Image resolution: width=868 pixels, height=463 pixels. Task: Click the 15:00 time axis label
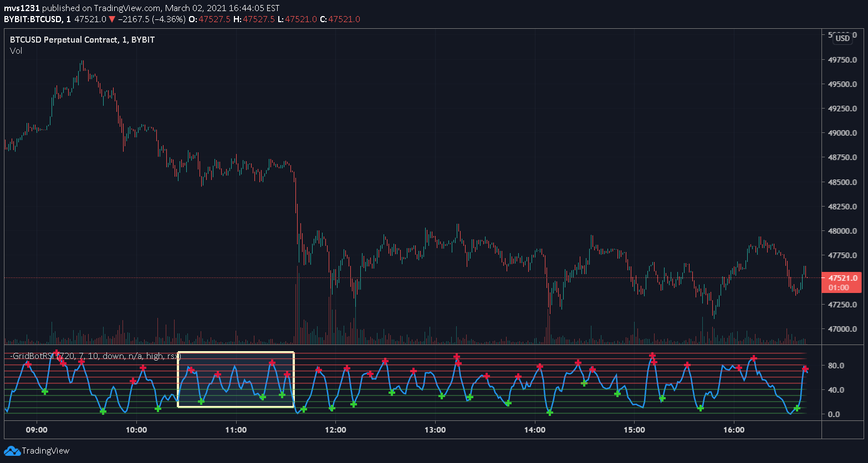click(635, 430)
